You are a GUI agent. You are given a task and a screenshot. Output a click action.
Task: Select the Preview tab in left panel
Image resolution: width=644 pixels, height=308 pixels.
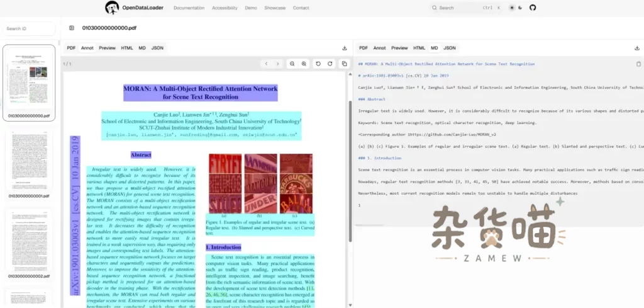point(107,48)
